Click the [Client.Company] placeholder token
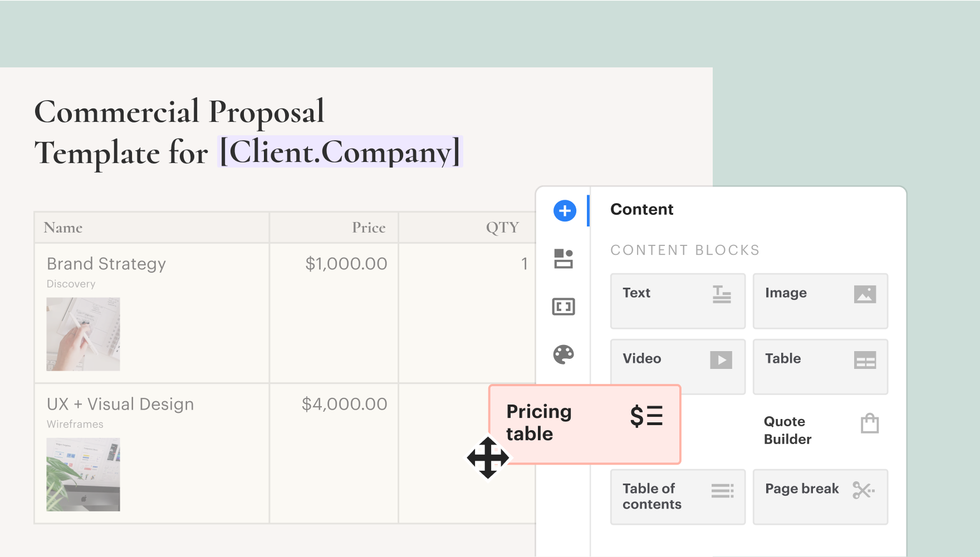The width and height of the screenshot is (980, 557). (x=339, y=152)
